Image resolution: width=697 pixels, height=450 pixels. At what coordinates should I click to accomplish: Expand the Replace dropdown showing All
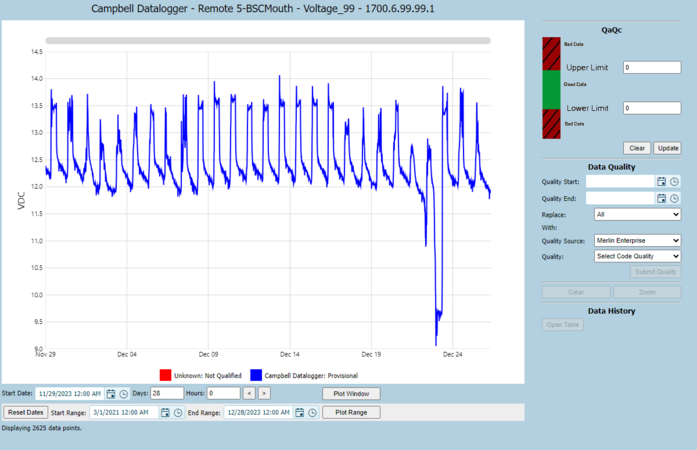click(637, 214)
